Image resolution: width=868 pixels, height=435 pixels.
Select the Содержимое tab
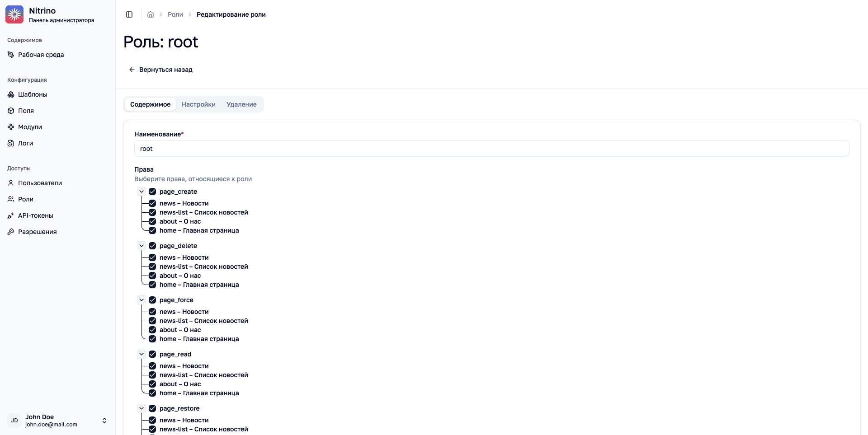coord(150,104)
